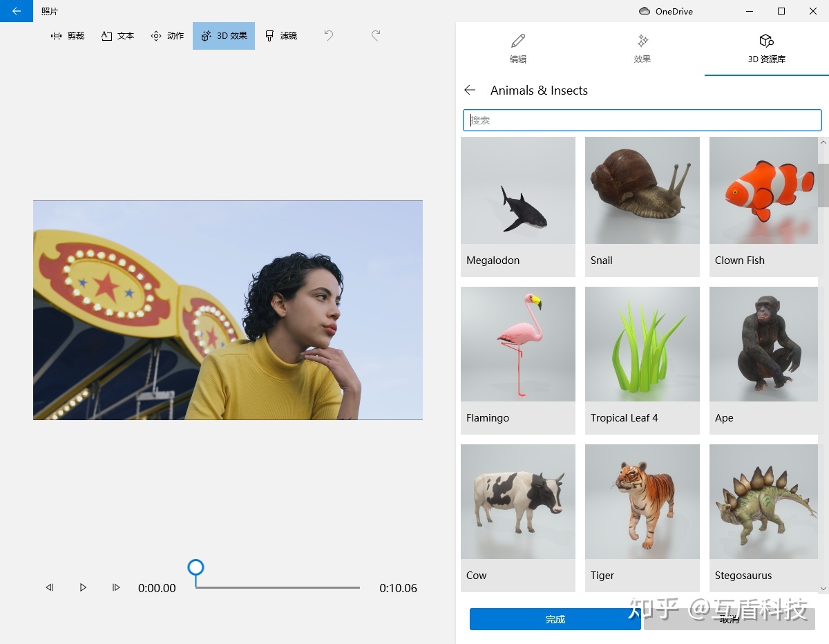Click the library scrollbar thumb

[823, 185]
